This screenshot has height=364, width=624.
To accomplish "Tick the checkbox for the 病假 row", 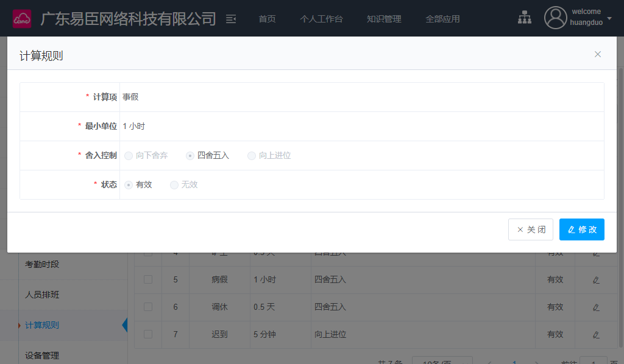I will click(148, 279).
